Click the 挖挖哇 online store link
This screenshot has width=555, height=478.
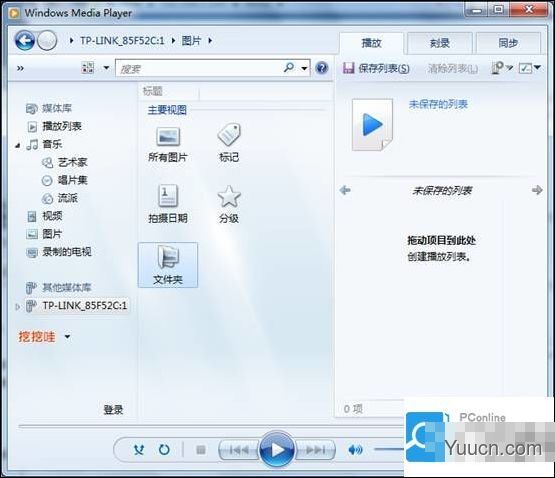point(37,336)
